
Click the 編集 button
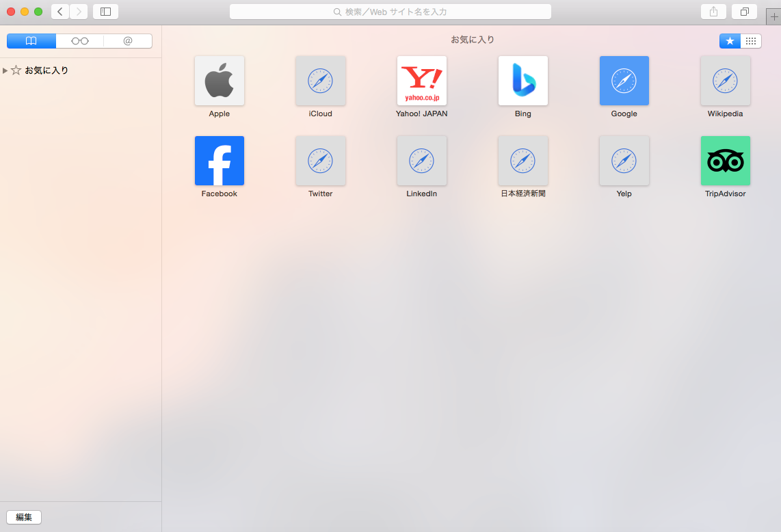pyautogui.click(x=24, y=517)
